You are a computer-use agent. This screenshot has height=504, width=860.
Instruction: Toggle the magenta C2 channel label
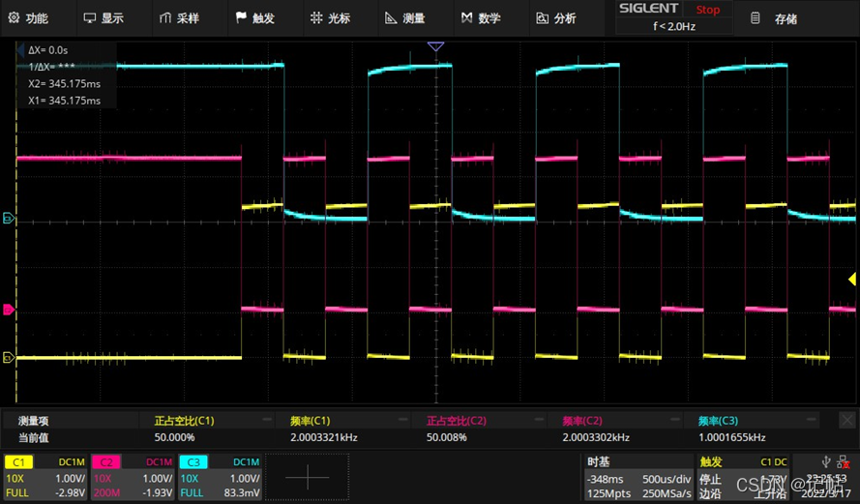(106, 462)
